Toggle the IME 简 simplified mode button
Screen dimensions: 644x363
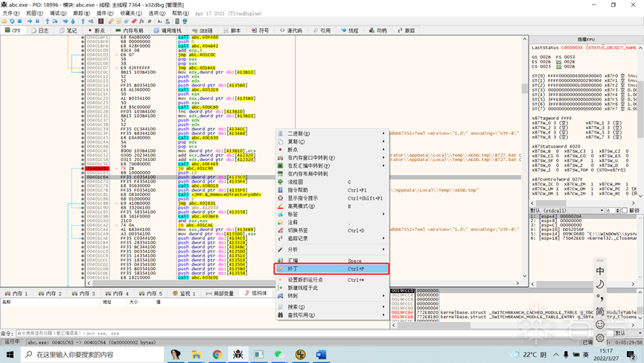(600, 312)
